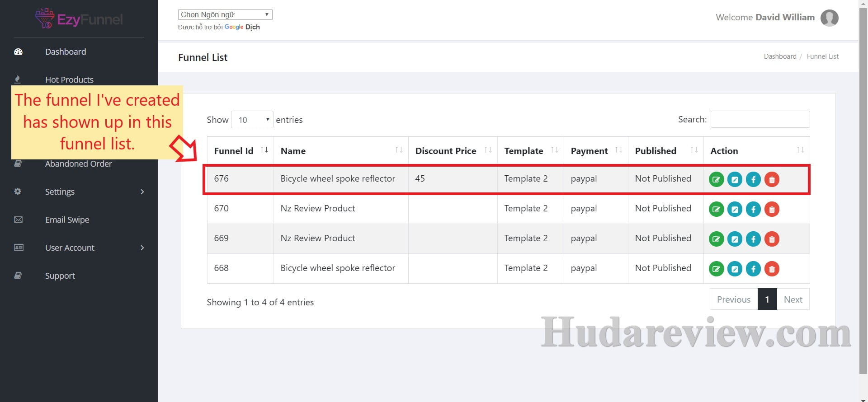The height and width of the screenshot is (402, 868).
Task: Delete funnel 669 with the red trash icon
Action: coord(772,239)
